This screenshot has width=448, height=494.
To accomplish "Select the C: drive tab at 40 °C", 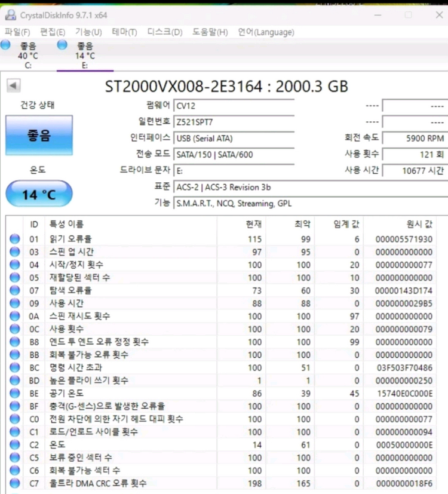I will coord(28,56).
